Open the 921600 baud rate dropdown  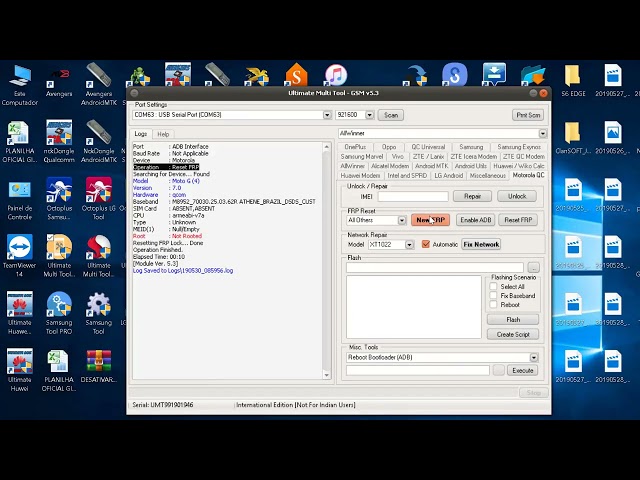369,115
